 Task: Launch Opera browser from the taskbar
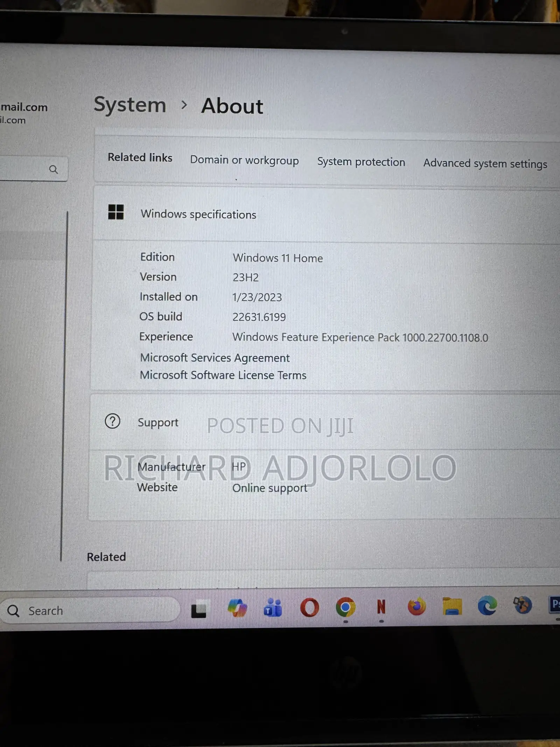tap(310, 607)
